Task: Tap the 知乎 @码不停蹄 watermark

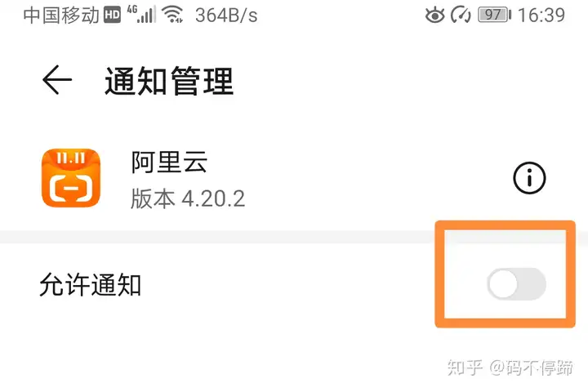Action: pos(510,367)
